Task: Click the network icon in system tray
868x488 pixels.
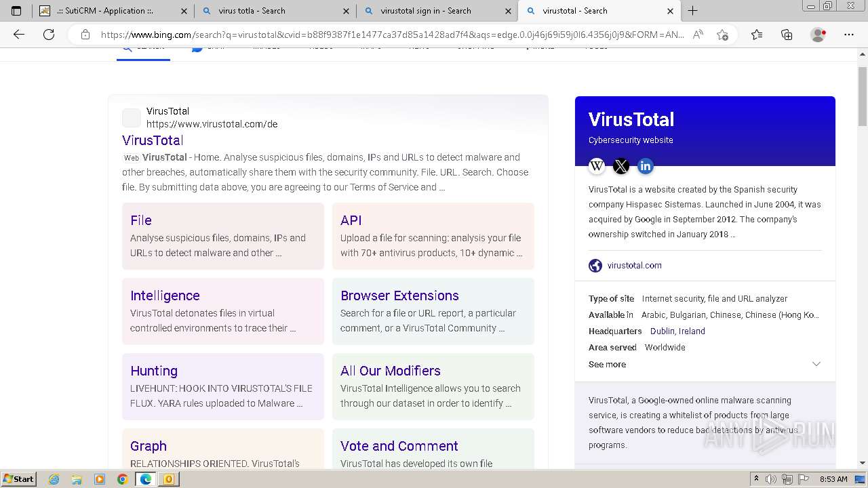Action: (788, 479)
